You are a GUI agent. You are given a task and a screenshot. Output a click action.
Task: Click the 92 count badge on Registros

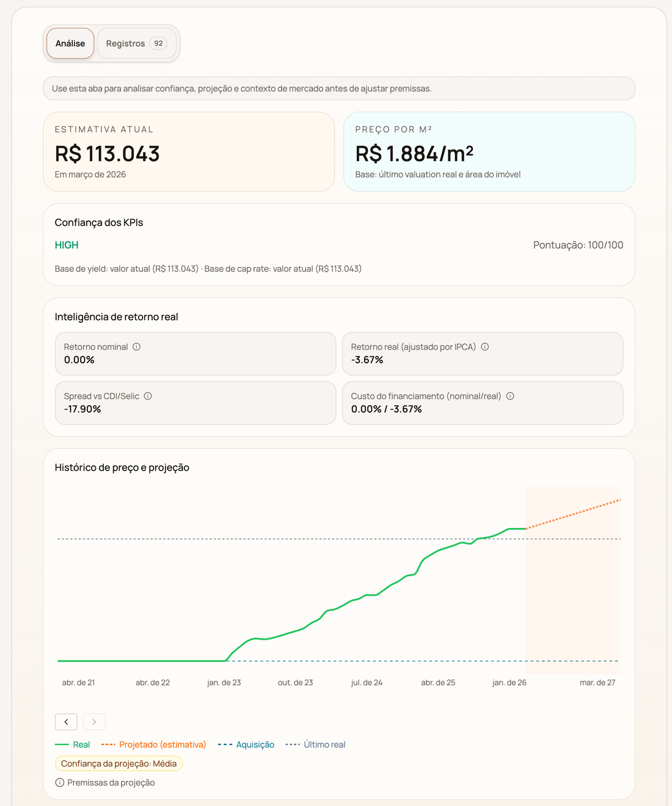tap(158, 43)
